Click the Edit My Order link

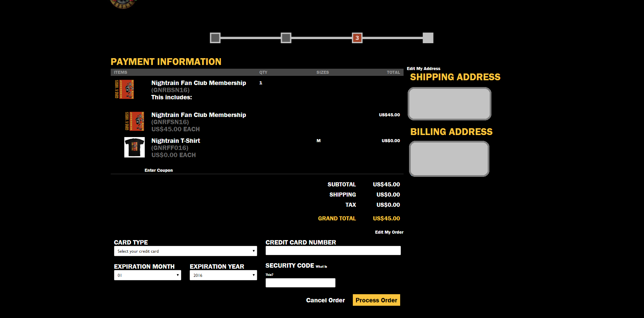click(389, 232)
